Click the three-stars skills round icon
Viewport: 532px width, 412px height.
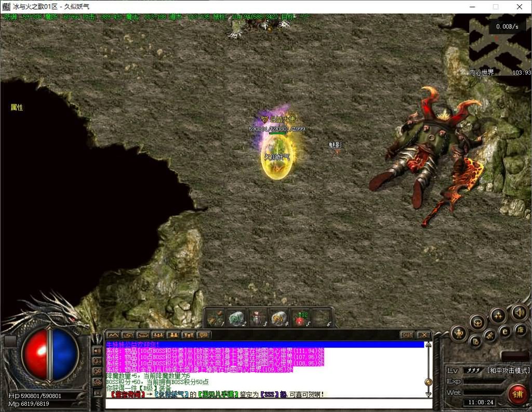click(x=498, y=315)
